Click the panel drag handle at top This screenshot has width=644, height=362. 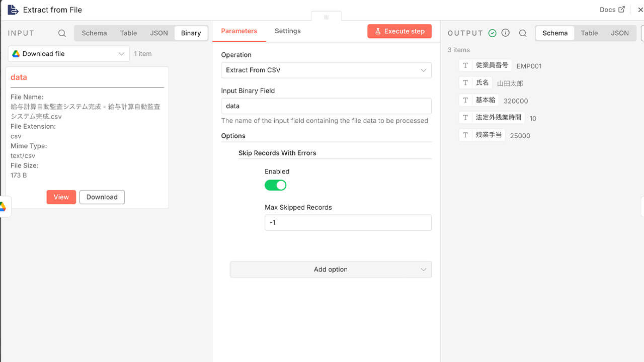pos(326,17)
